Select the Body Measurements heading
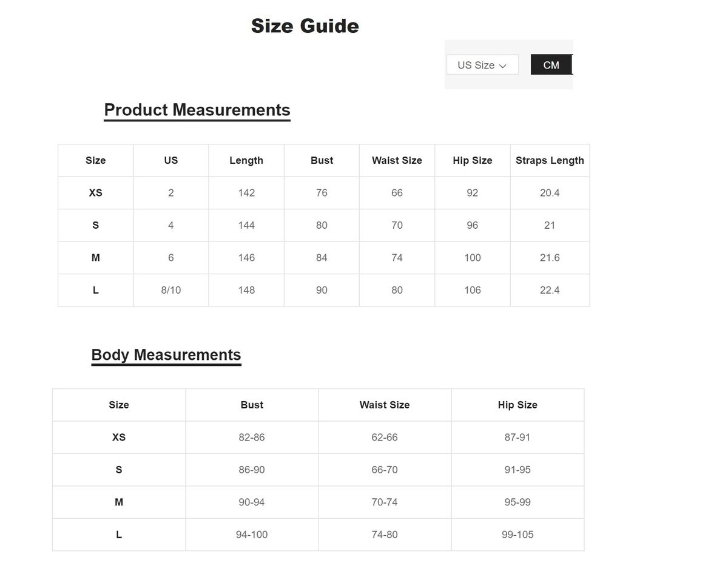Image resolution: width=728 pixels, height=585 pixels. pos(166,355)
